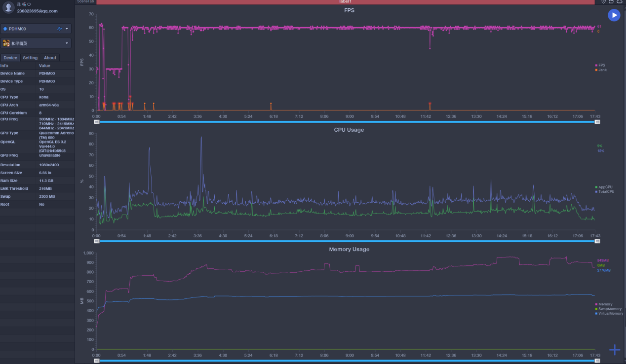Start recording with the blue play button

point(614,15)
